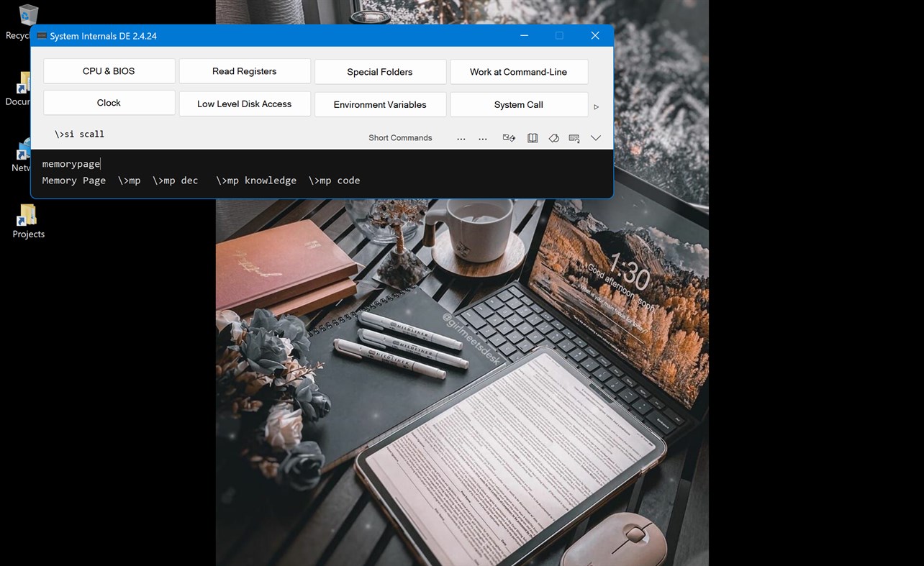924x566 pixels.
Task: Pick the plain \>mp suggestion
Action: (130, 181)
